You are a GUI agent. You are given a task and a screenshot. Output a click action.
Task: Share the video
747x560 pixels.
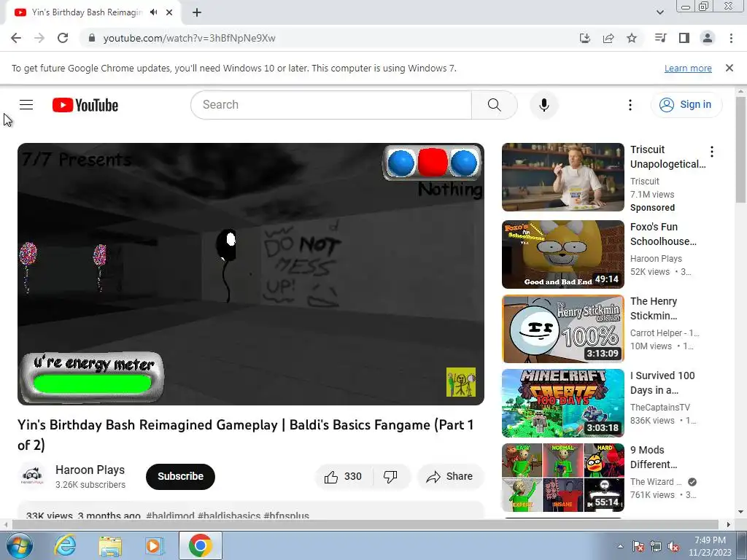[450, 476]
